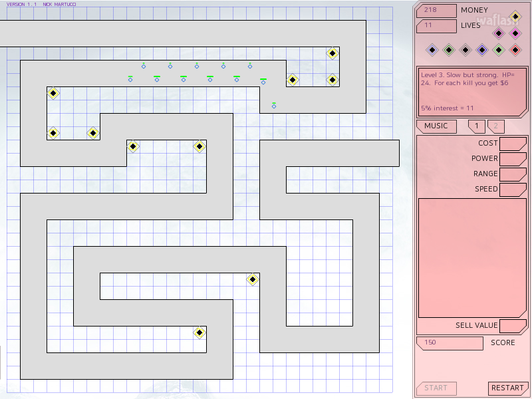The width and height of the screenshot is (532, 399).
Task: Click the RESTART button
Action: coord(508,388)
